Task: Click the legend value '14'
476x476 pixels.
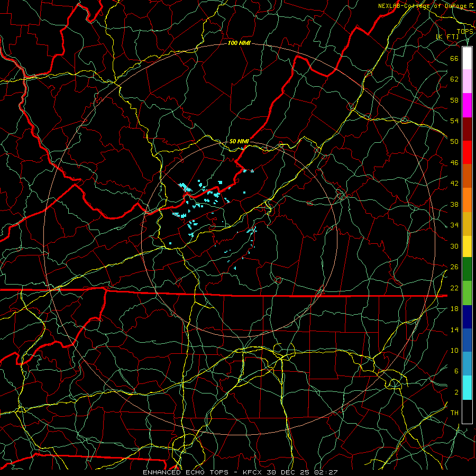Action: point(454,329)
